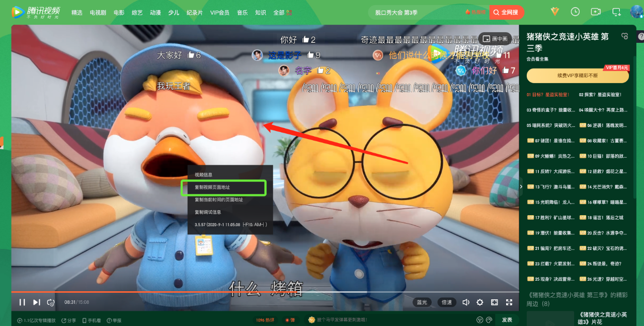Image resolution: width=644 pixels, height=326 pixels.
Task: Click the 画中画 picture-in-picture button
Action: (x=495, y=39)
